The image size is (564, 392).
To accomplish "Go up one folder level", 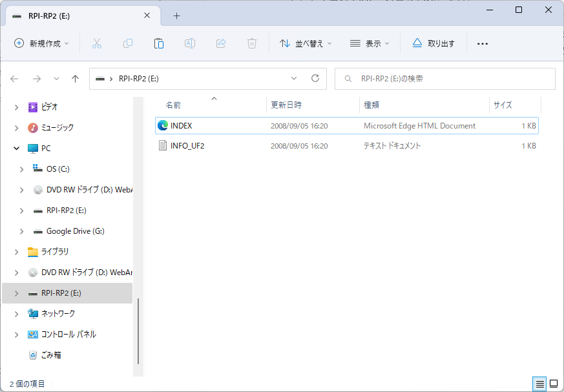I will click(75, 79).
